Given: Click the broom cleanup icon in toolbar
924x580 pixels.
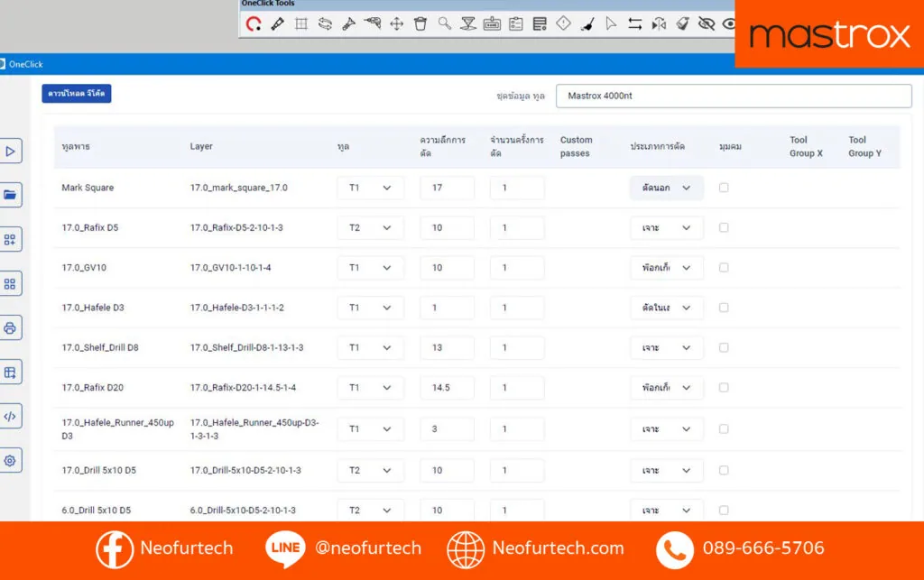Looking at the screenshot, I should (x=587, y=23).
